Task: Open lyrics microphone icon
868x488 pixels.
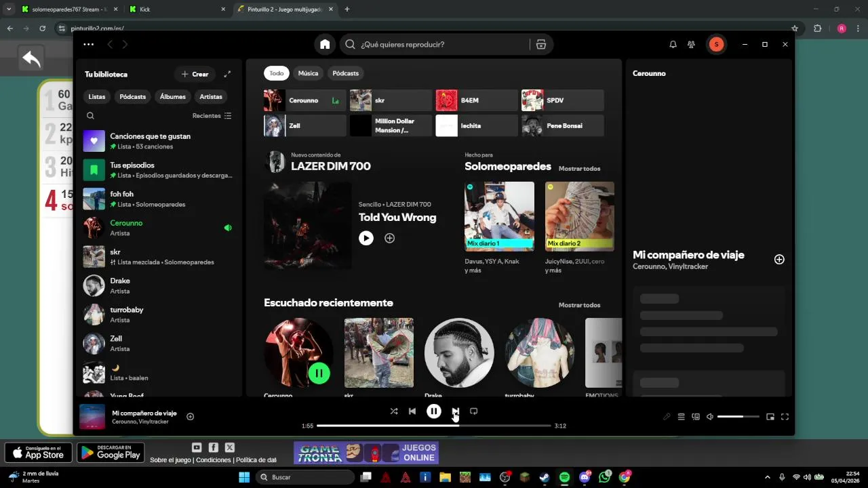Action: pyautogui.click(x=667, y=417)
